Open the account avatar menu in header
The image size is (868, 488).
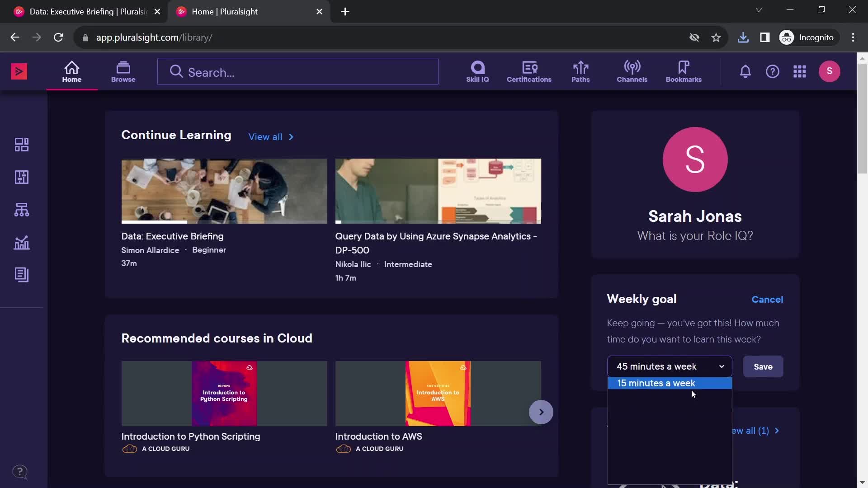(830, 71)
